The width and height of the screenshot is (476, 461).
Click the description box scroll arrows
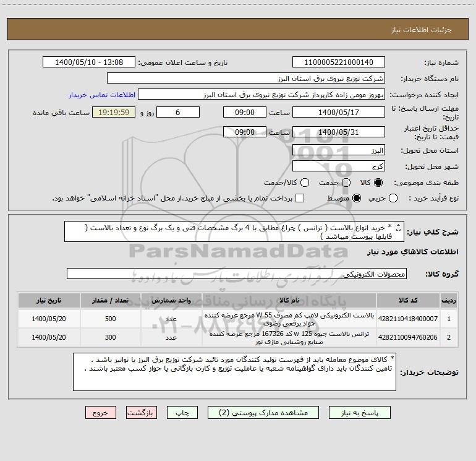(398, 227)
